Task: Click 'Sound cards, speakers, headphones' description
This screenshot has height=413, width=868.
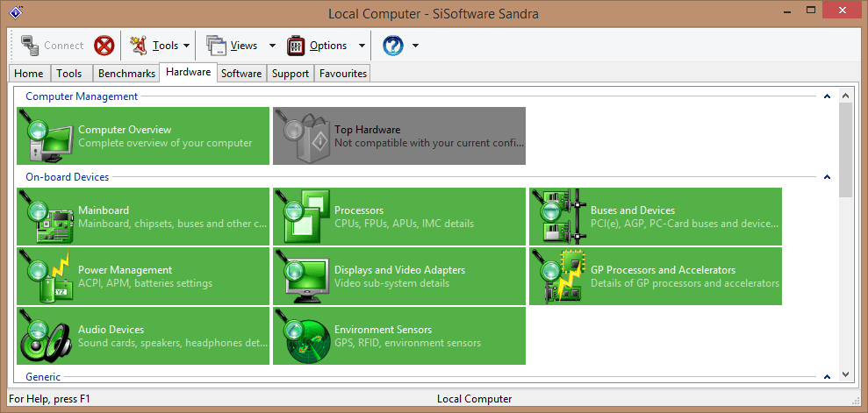Action: [173, 343]
